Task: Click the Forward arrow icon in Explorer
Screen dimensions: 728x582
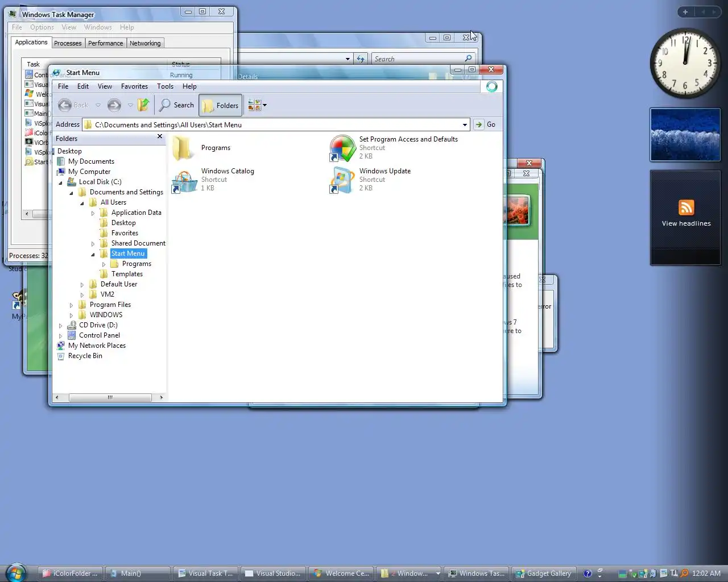Action: pyautogui.click(x=114, y=105)
